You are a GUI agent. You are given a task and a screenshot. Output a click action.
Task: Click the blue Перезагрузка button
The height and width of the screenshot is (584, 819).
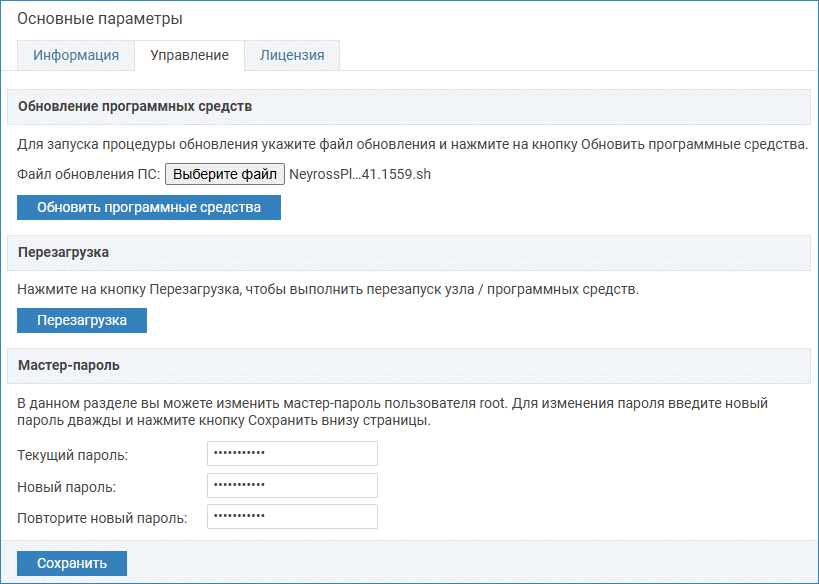click(82, 321)
